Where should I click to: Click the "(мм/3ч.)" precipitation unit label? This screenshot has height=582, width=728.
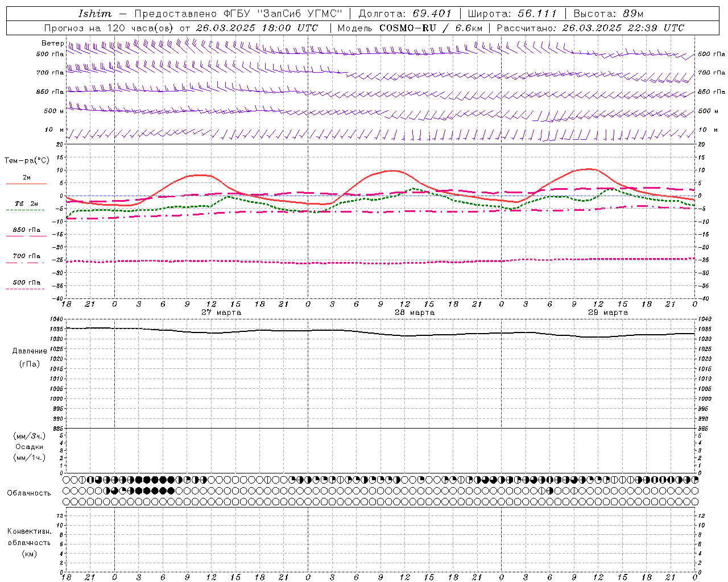30,436
